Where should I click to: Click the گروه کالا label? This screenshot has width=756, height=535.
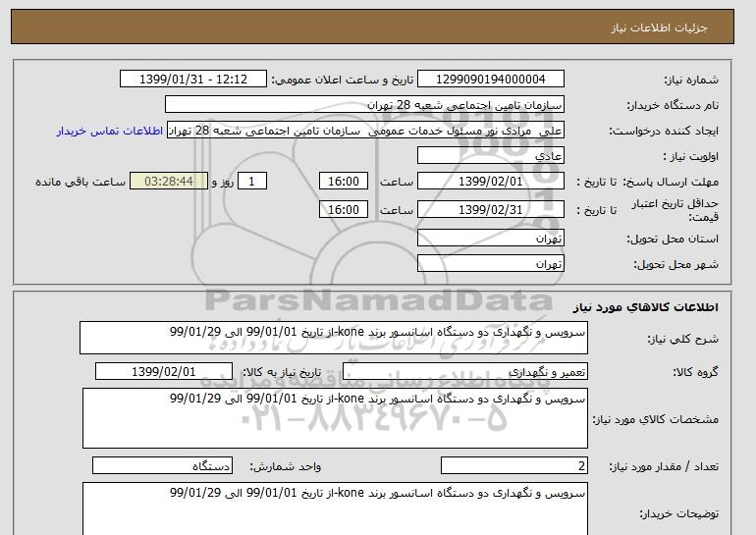696,372
